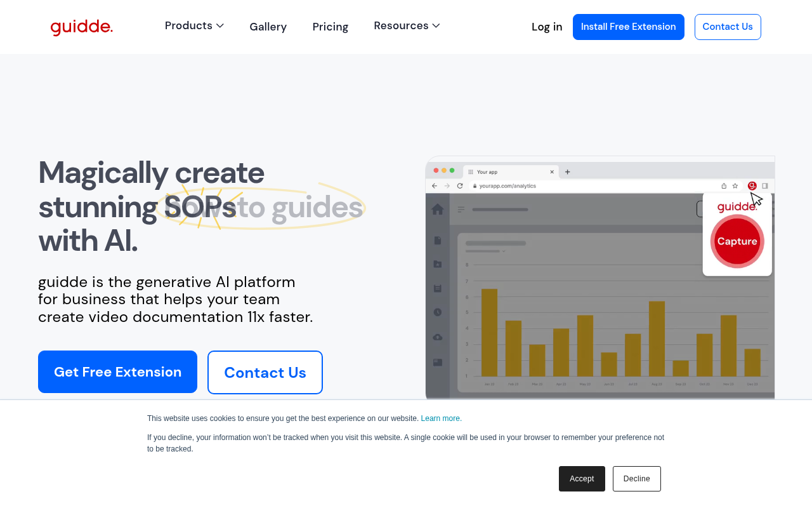Screen dimensions: 812x508
Task: Click the share icon in the browser toolbar
Action: point(724,185)
